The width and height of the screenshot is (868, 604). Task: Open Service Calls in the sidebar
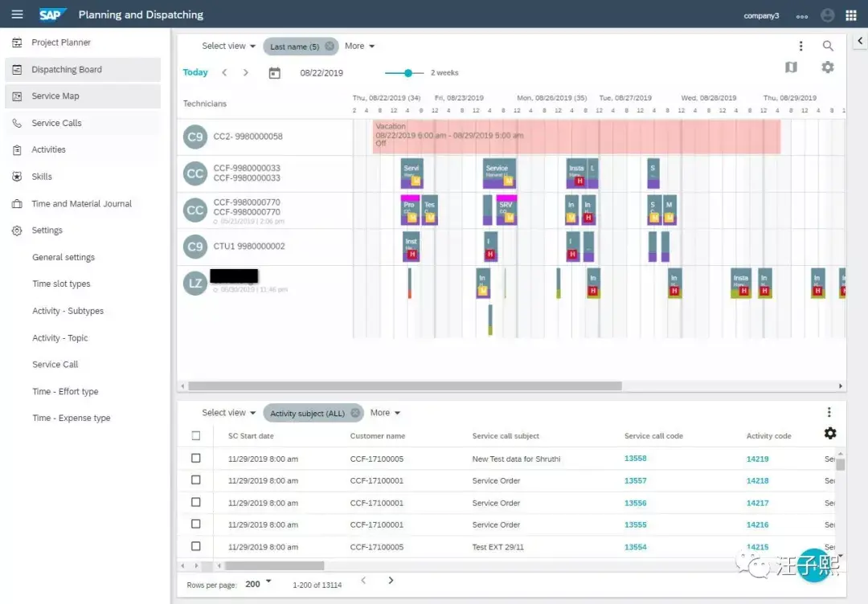pos(56,123)
